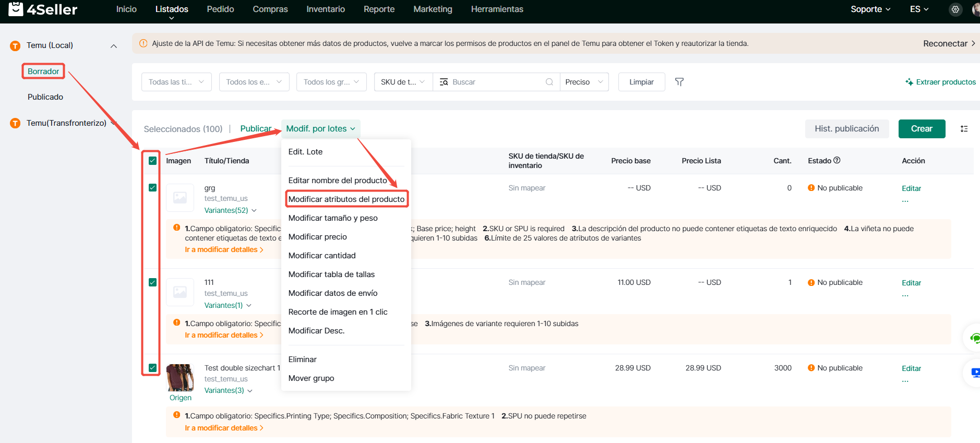Choose Modificar tamaño y peso
Screen dimensions: 980x443
pyautogui.click(x=333, y=218)
